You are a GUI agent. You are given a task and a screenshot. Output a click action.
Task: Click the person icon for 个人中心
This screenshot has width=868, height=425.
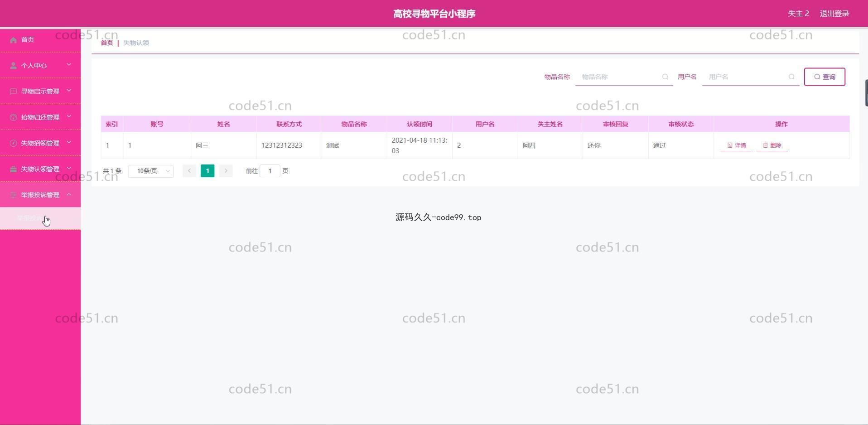click(13, 66)
